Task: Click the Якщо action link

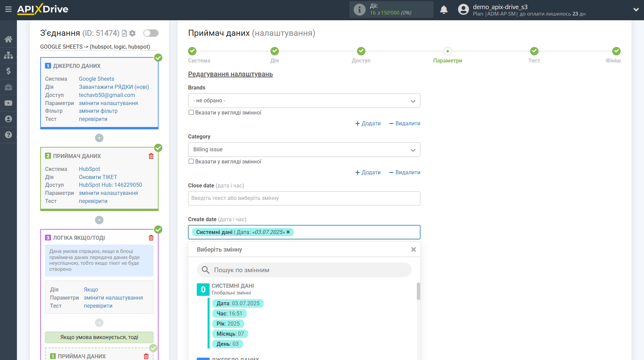Action: tap(91, 289)
